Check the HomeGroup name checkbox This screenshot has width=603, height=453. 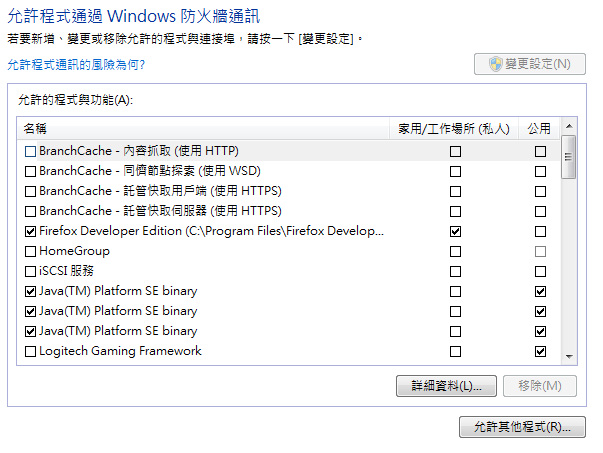pyautogui.click(x=30, y=251)
